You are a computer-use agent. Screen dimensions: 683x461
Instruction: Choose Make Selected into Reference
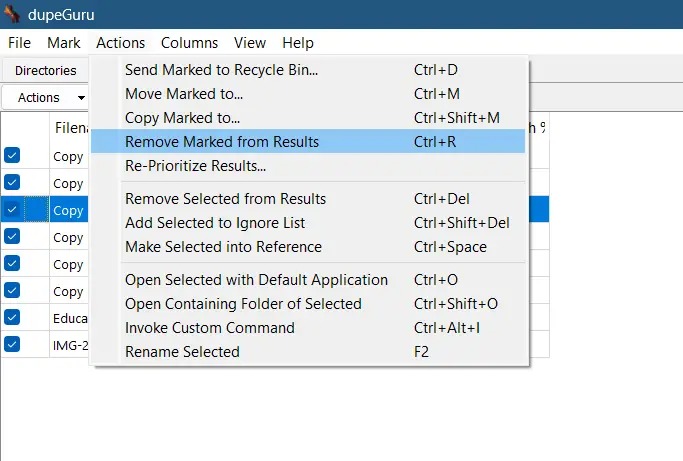[308, 247]
